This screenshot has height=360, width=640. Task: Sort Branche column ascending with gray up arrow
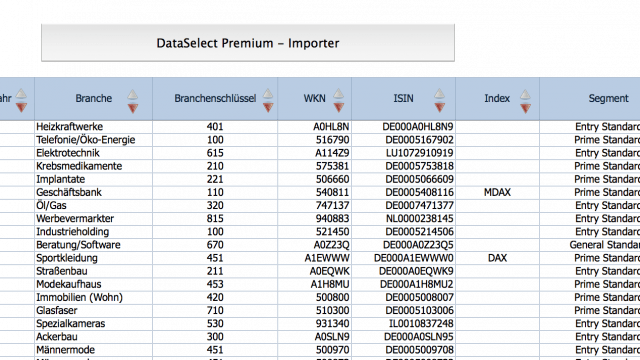pos(133,95)
